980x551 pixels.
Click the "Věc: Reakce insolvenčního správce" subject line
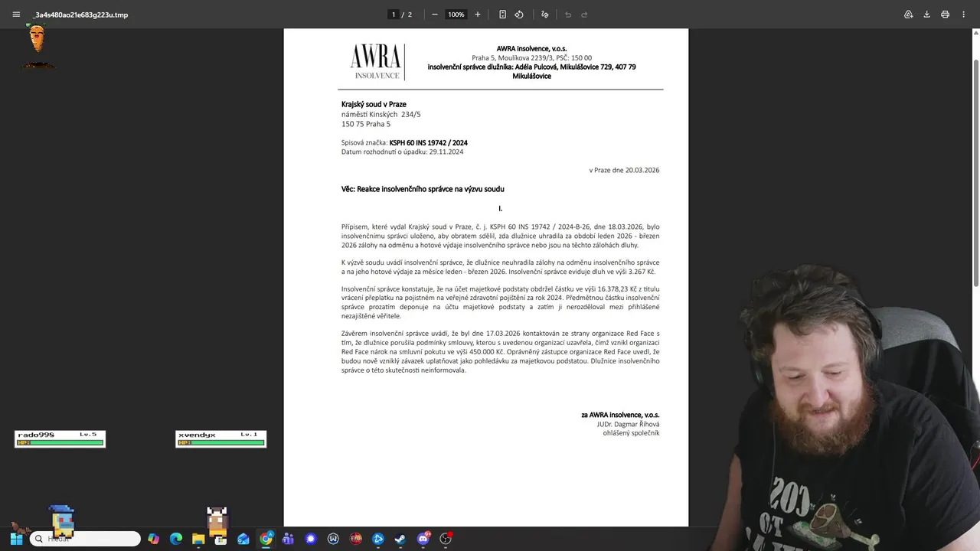click(x=423, y=189)
